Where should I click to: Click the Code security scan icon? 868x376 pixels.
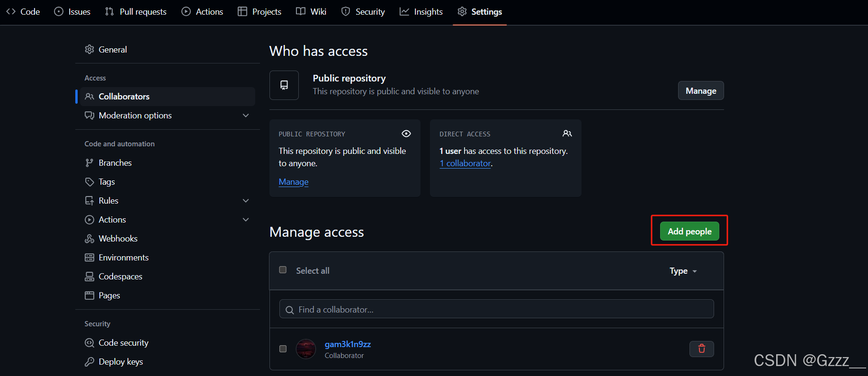click(89, 342)
